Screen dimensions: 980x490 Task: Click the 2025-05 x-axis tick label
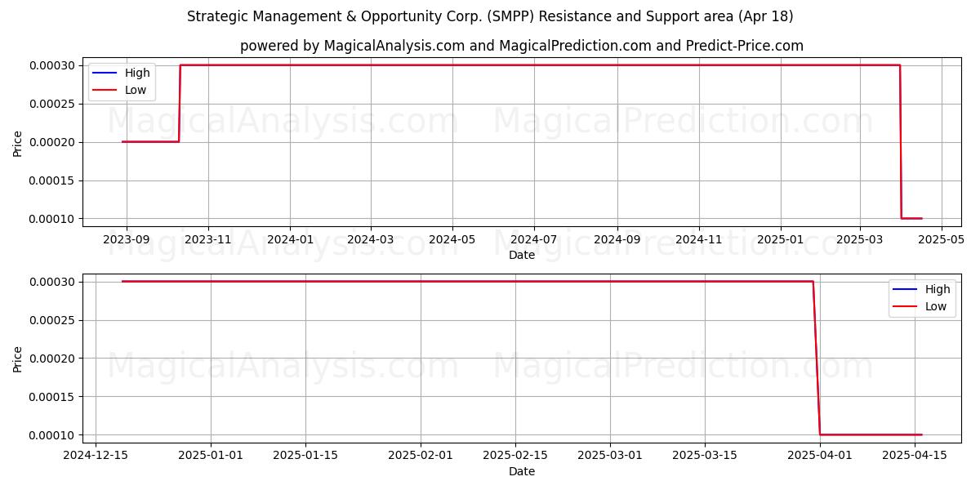(941, 240)
